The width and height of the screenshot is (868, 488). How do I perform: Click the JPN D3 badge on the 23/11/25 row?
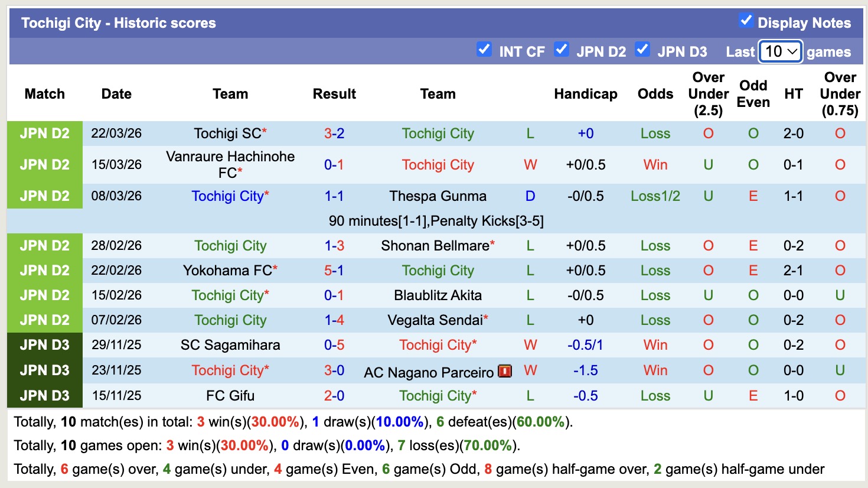pos(44,370)
